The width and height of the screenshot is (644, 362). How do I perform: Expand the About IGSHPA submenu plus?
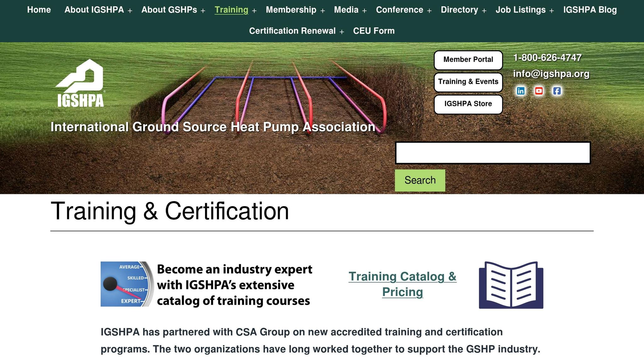(x=130, y=11)
